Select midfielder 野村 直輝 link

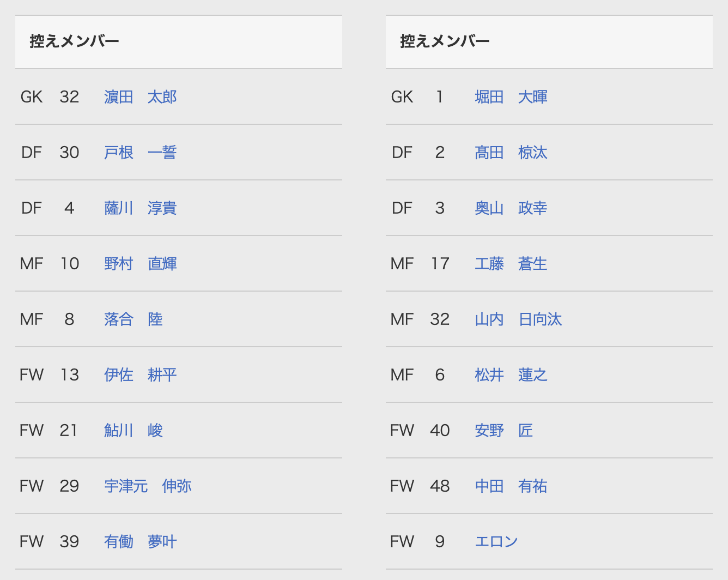point(141,264)
